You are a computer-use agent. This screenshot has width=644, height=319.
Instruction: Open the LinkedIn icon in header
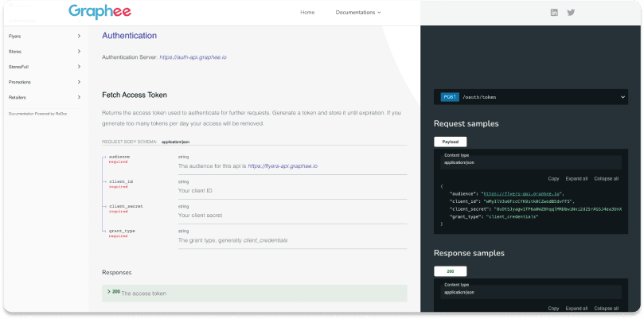point(554,12)
